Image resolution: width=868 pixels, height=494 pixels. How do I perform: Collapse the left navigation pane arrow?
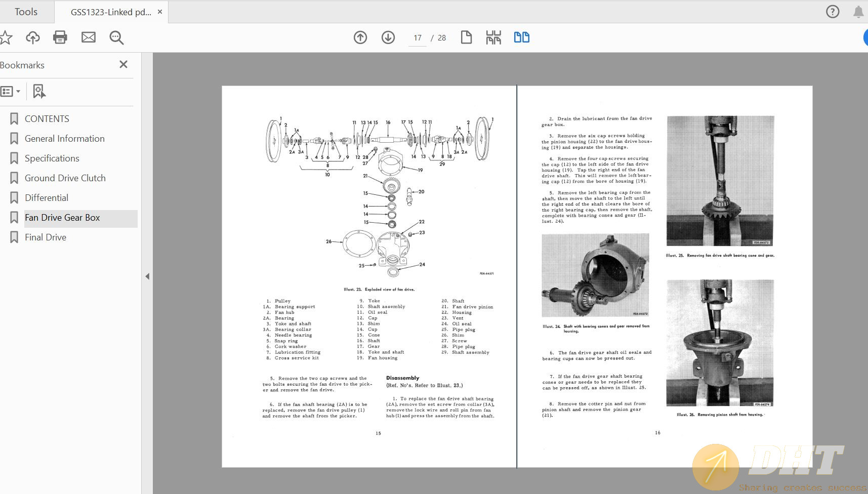point(147,276)
